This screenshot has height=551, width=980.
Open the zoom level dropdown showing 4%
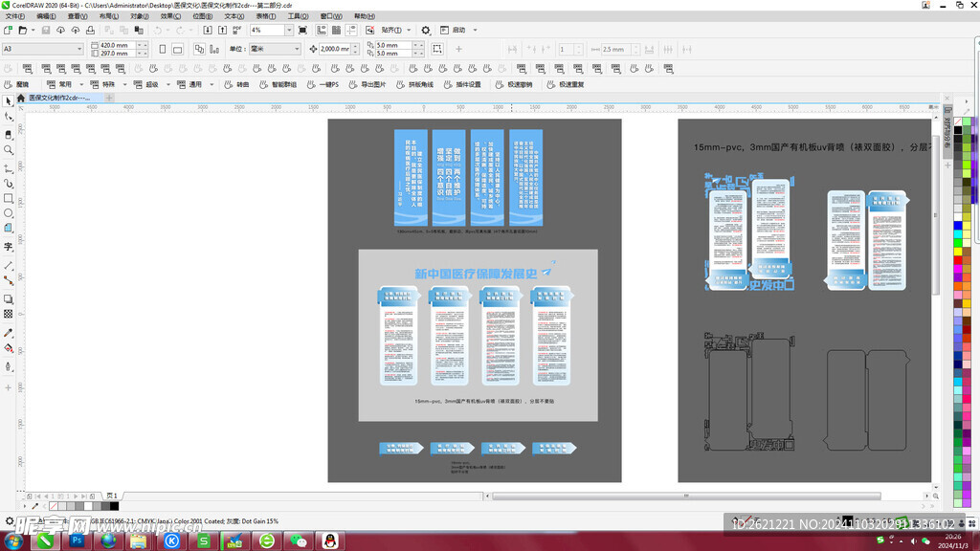coord(290,31)
